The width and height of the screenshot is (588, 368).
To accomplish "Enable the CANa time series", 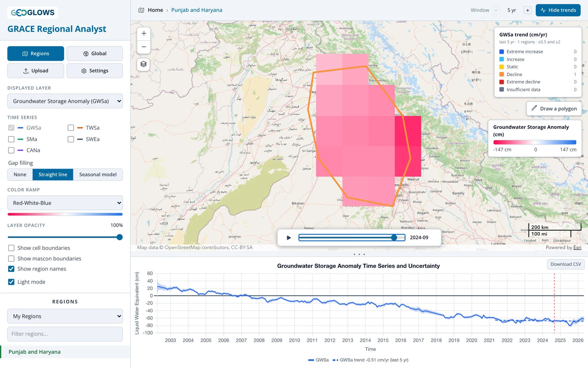I will point(11,150).
